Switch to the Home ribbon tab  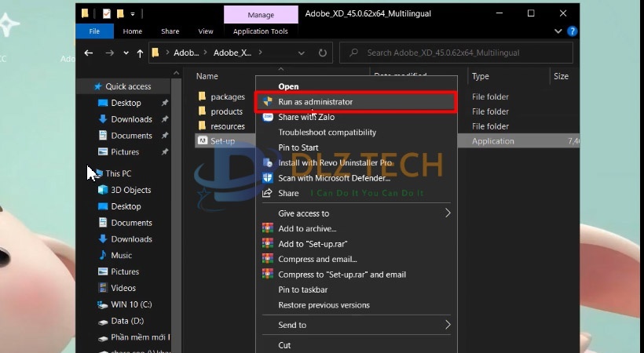(132, 31)
